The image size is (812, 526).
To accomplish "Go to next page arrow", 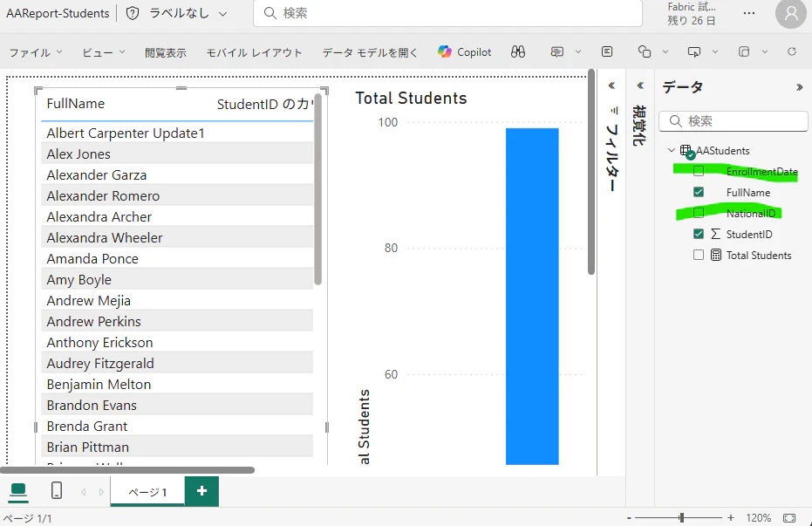I will coord(101,492).
